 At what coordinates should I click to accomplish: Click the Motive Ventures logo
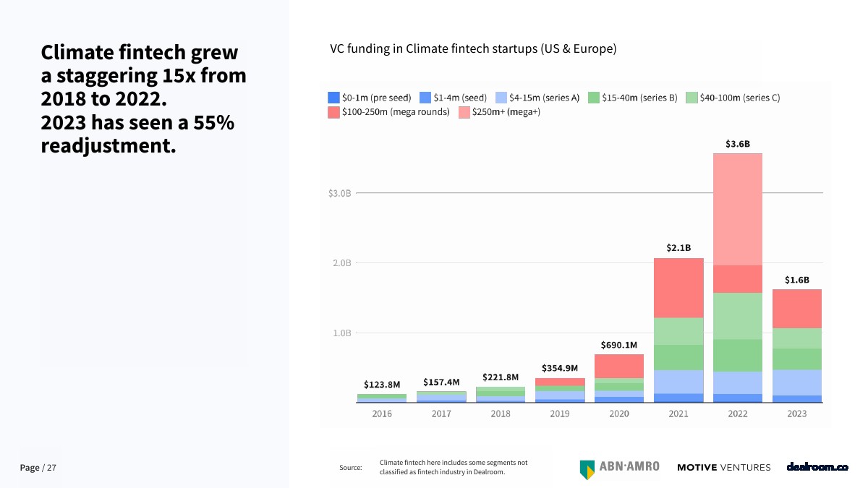coord(723,468)
